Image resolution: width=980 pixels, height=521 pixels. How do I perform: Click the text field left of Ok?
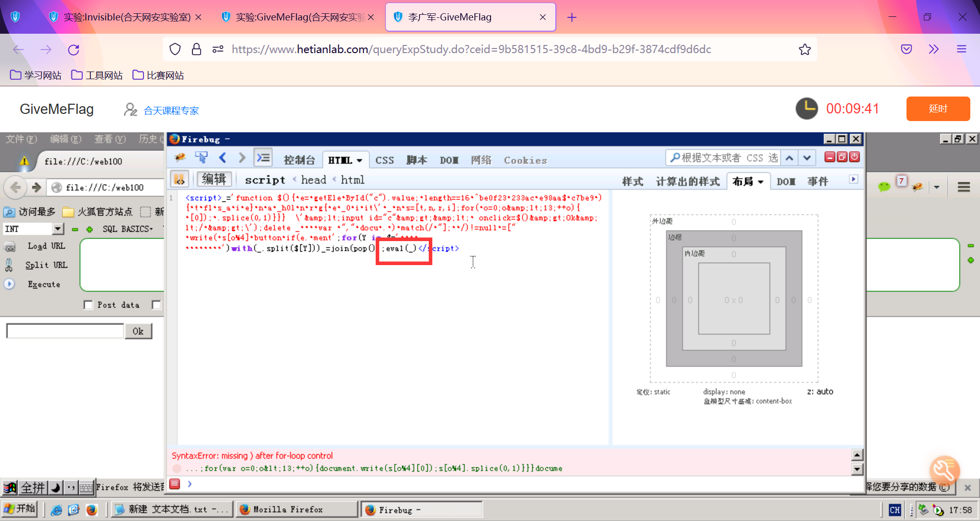tap(65, 331)
